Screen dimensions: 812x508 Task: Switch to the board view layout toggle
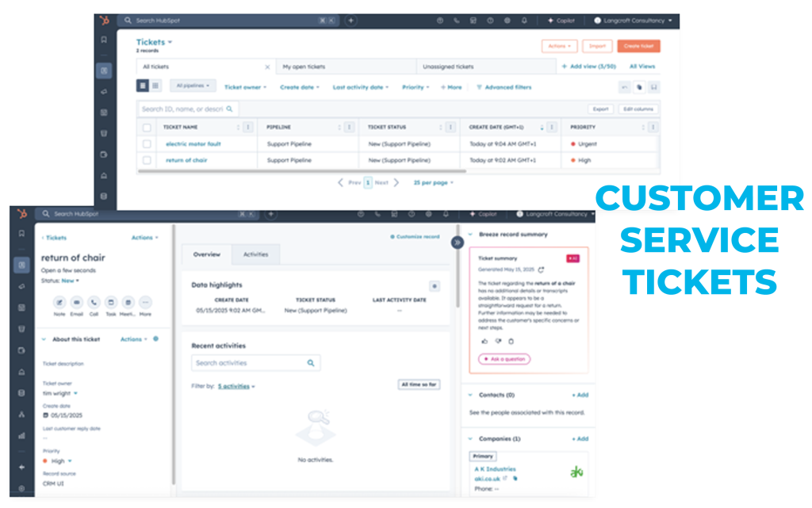coord(155,86)
